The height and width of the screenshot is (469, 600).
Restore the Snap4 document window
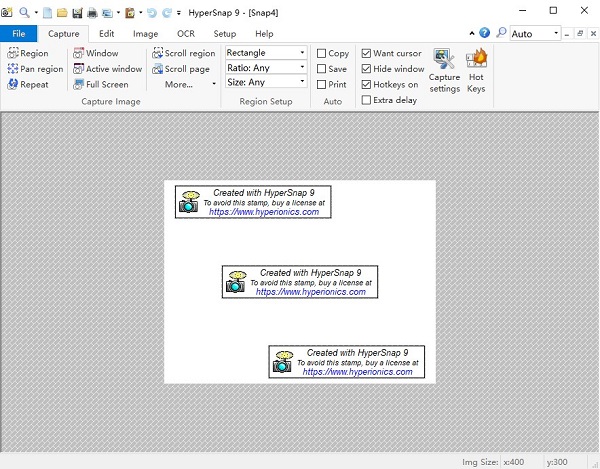(580, 34)
